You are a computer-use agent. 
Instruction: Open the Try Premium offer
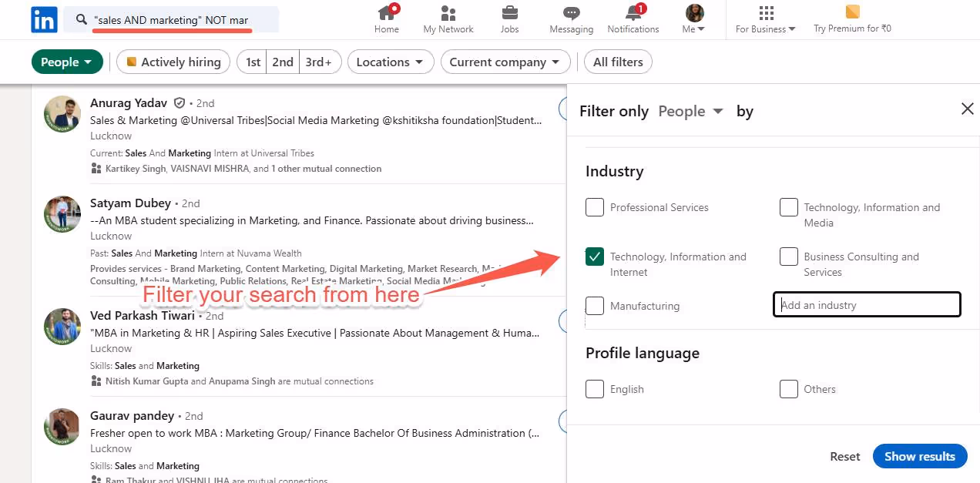852,19
